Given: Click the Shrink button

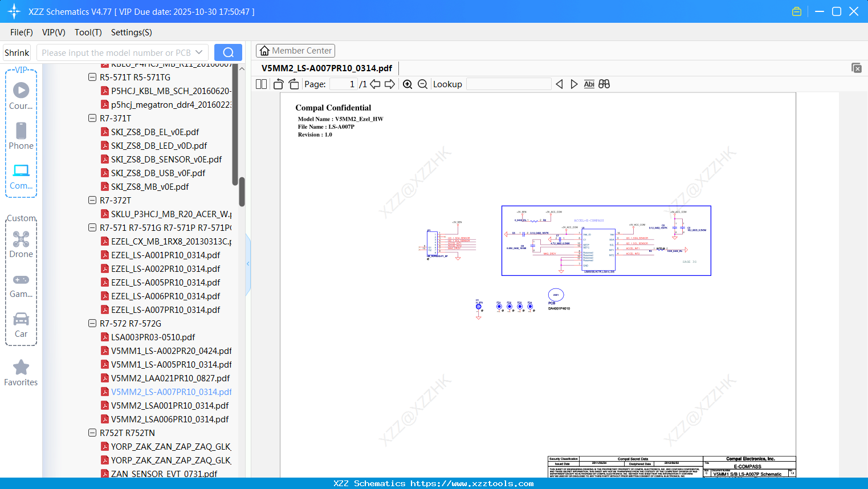Looking at the screenshot, I should [x=17, y=52].
